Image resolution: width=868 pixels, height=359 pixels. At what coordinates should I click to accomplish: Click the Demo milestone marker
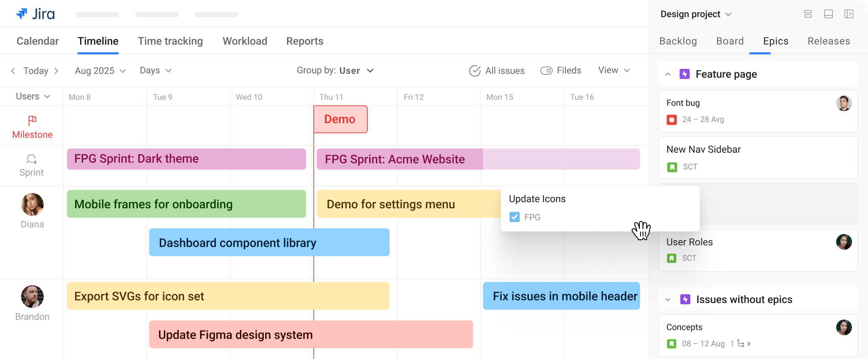coord(340,119)
